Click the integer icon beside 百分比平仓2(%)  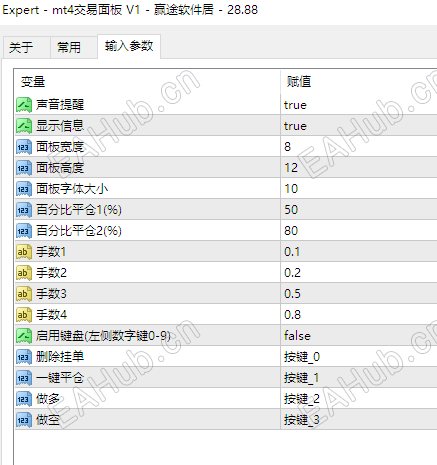[x=24, y=231]
